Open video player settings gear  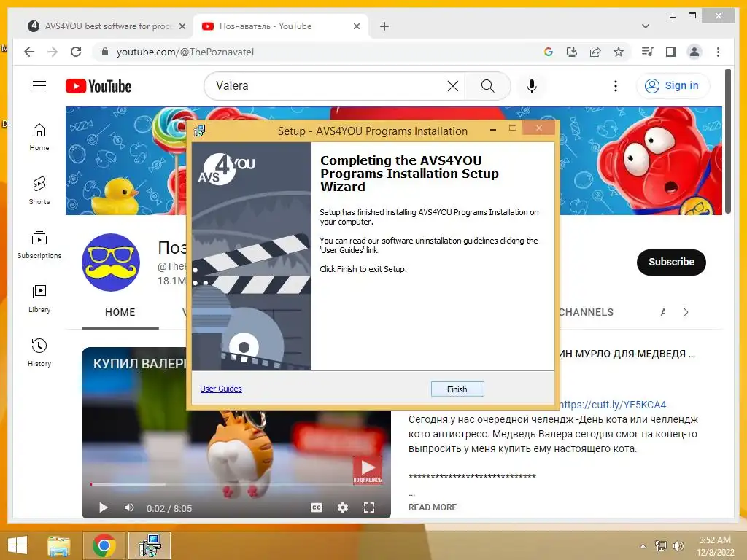343,508
